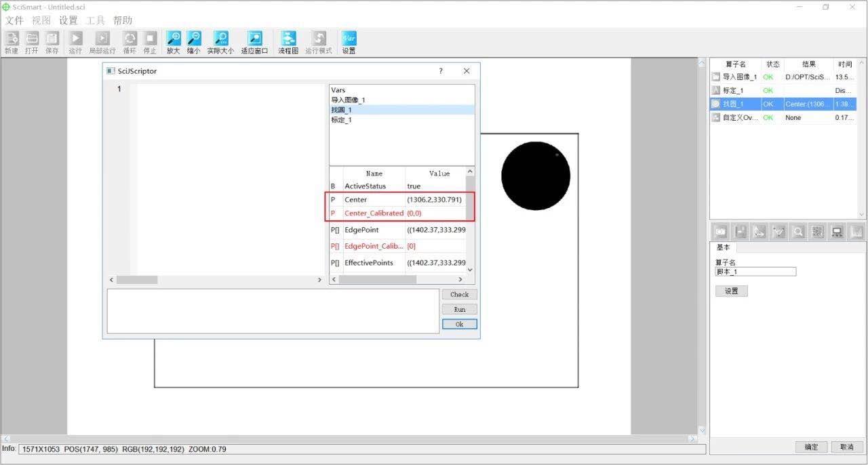Select the QR code category icon
868x465 pixels.
coord(818,232)
